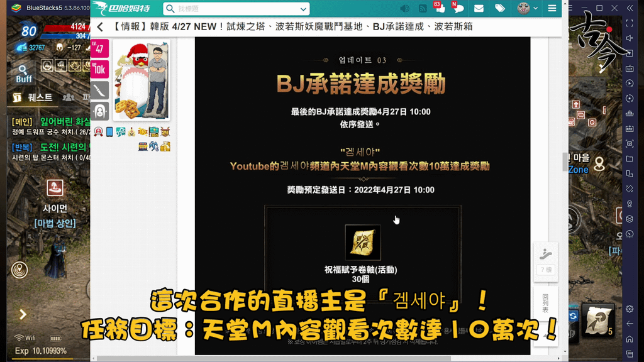
Task: Click the Bahamut logo in the header
Action: [x=121, y=8]
